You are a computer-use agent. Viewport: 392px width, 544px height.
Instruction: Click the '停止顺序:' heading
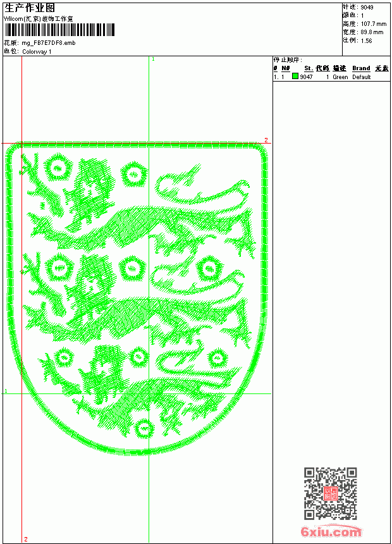[288, 60]
